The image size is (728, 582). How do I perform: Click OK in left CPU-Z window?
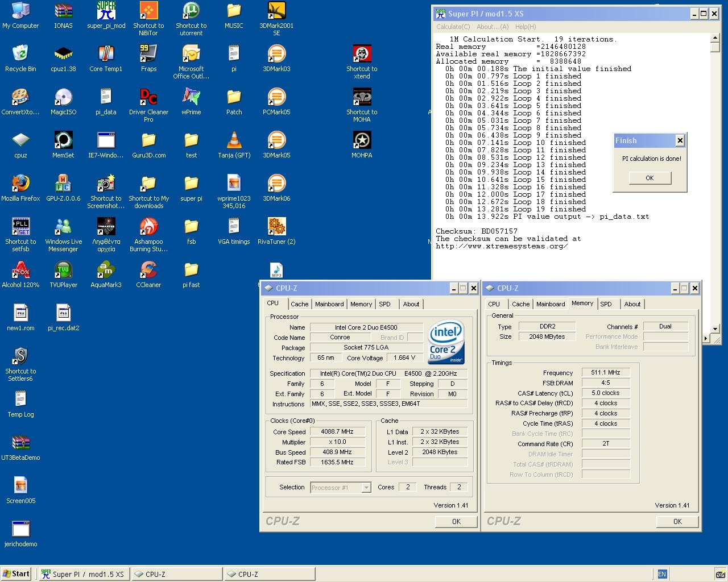point(456,521)
